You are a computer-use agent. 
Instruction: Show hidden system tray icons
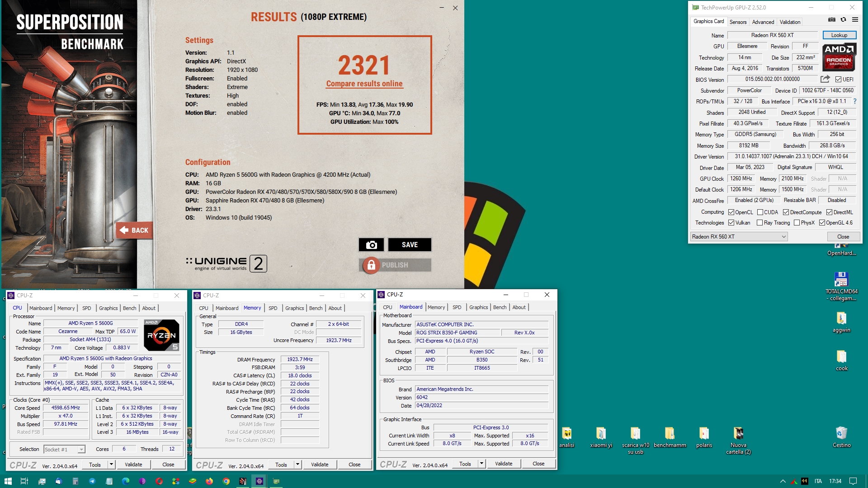click(783, 481)
